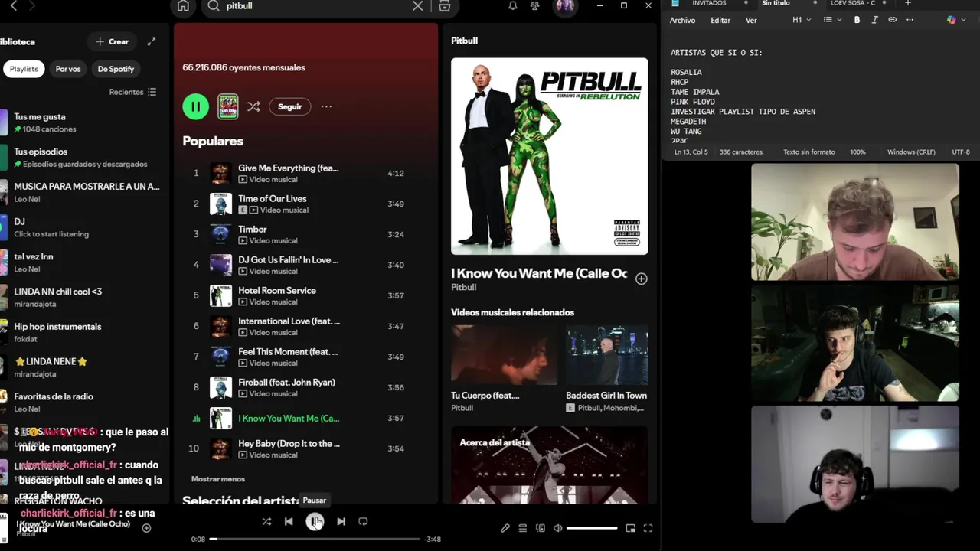Select the De Spotify filter chip

(116, 69)
